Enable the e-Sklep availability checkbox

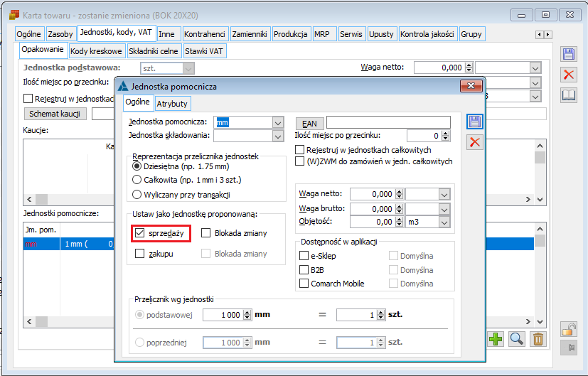[x=305, y=256]
